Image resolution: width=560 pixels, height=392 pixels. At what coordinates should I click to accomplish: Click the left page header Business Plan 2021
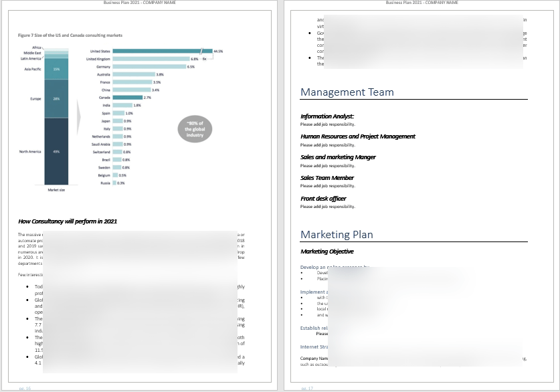click(141, 3)
